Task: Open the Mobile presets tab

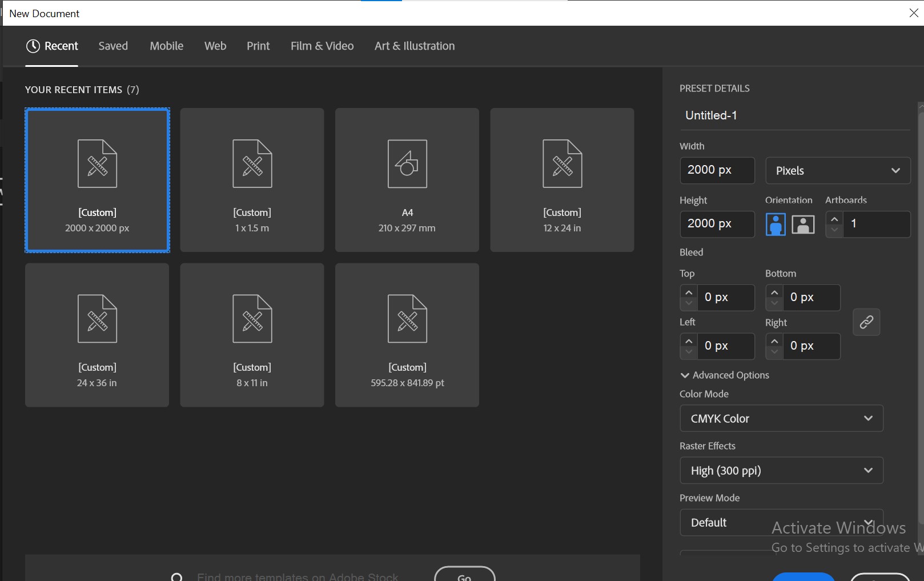Action: tap(167, 46)
